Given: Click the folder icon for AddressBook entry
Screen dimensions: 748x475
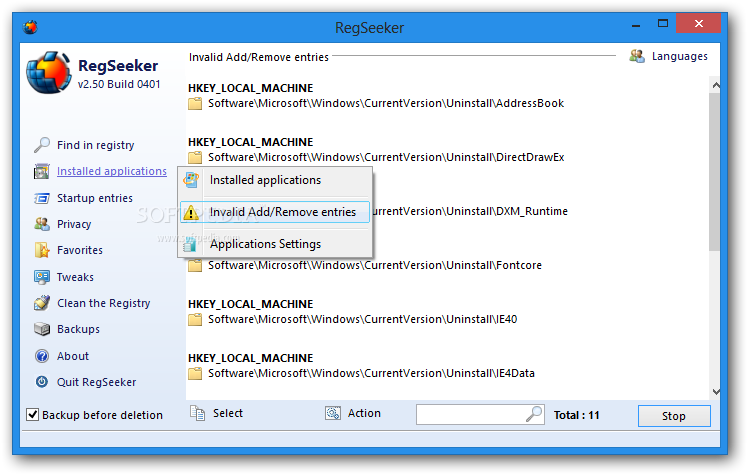Looking at the screenshot, I should point(195,103).
